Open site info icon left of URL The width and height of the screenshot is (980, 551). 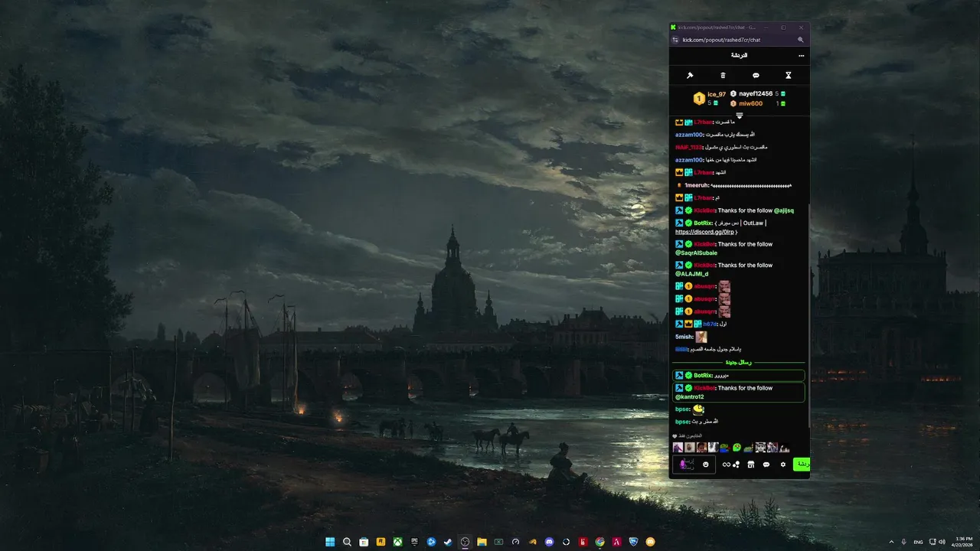pos(675,40)
